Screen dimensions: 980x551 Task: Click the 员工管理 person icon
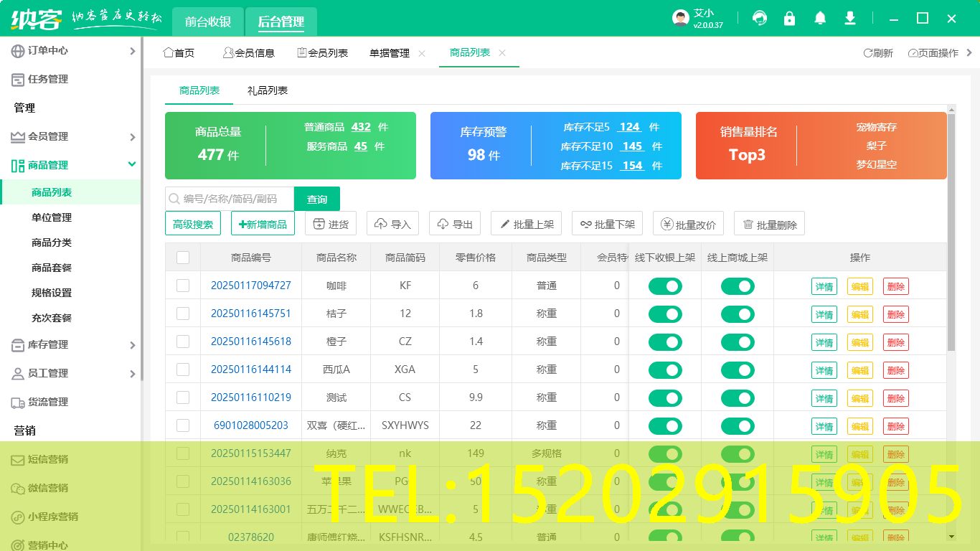[x=18, y=374]
